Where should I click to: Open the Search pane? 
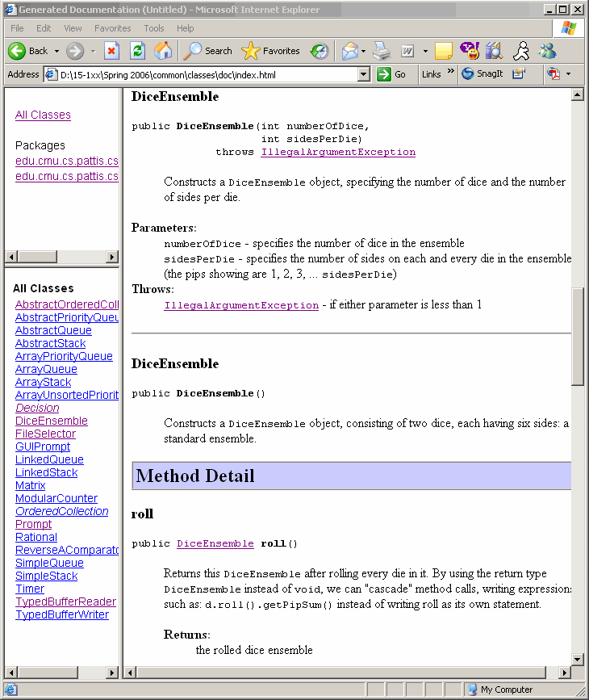click(x=208, y=51)
